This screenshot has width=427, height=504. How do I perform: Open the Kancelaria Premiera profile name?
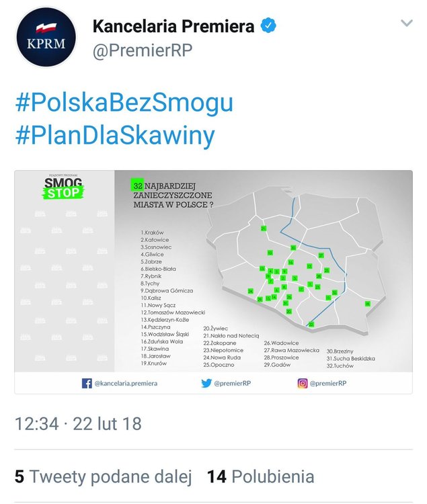[173, 26]
